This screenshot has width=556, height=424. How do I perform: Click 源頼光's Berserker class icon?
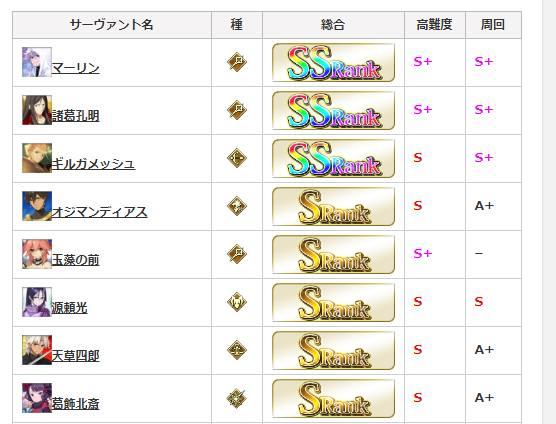237,302
